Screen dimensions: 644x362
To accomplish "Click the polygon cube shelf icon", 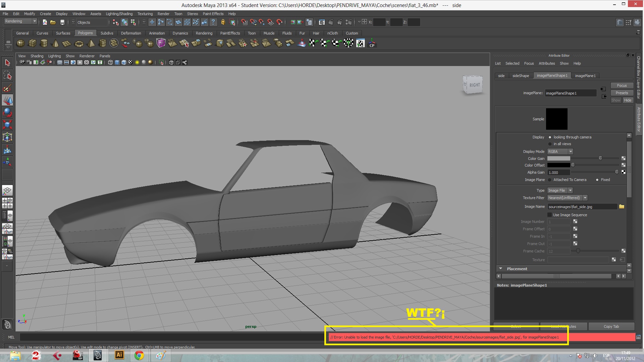I will point(32,43).
